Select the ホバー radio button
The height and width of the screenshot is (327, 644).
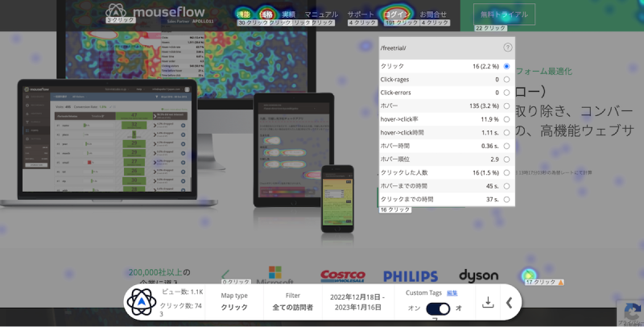pos(506,106)
